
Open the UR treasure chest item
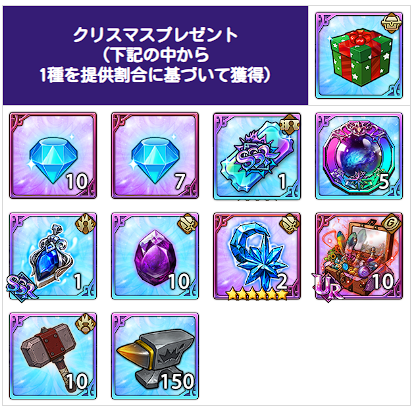coord(359,256)
